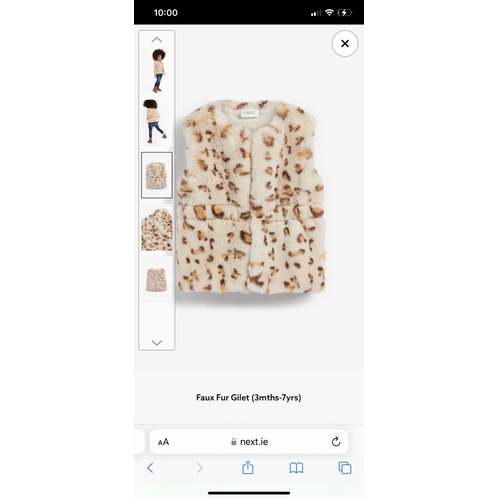Tap the Faux Fur Gilet title text

point(249,397)
